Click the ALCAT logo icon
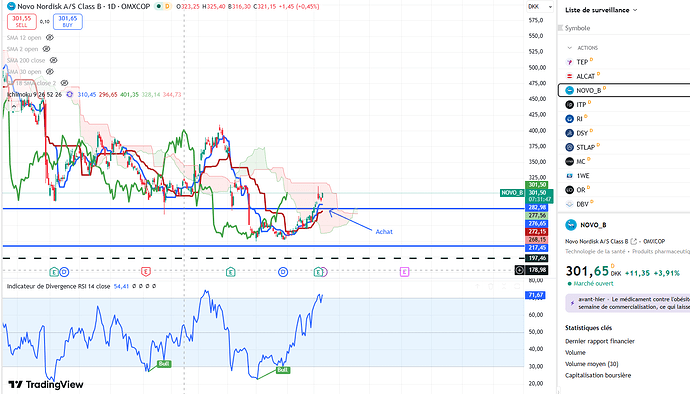The image size is (690, 394). coord(569,76)
